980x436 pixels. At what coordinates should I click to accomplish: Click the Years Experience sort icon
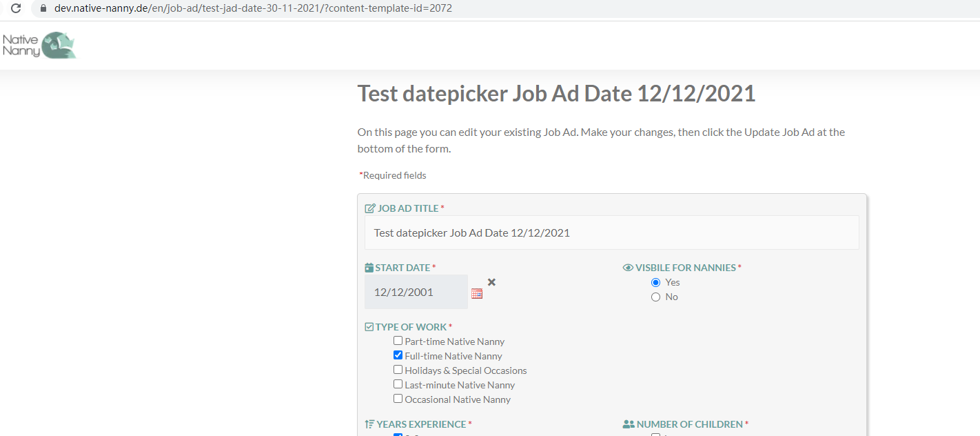coord(369,424)
